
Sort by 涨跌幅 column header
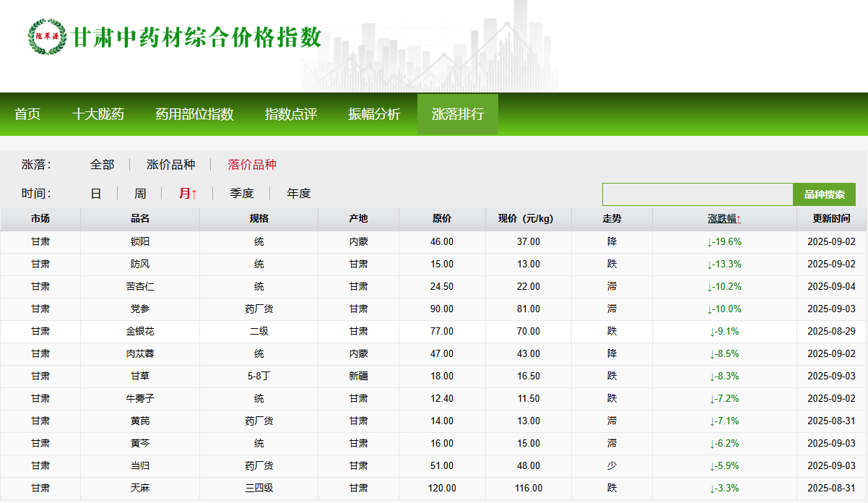724,219
